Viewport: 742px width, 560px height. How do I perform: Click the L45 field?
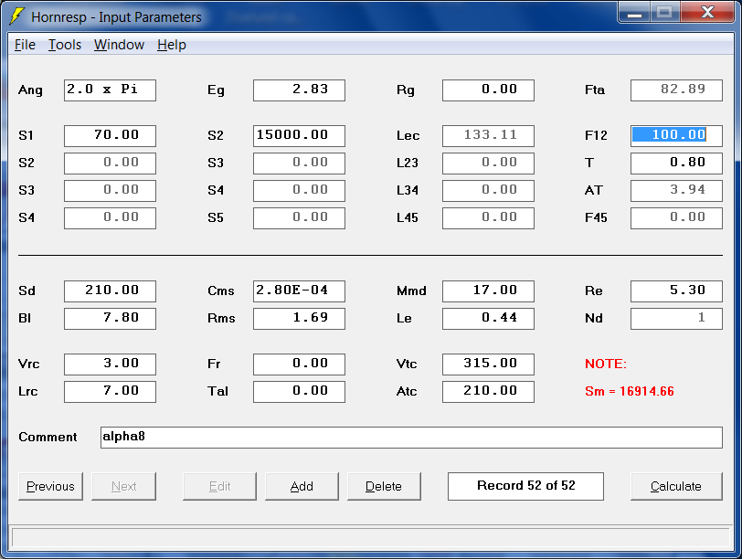[488, 218]
